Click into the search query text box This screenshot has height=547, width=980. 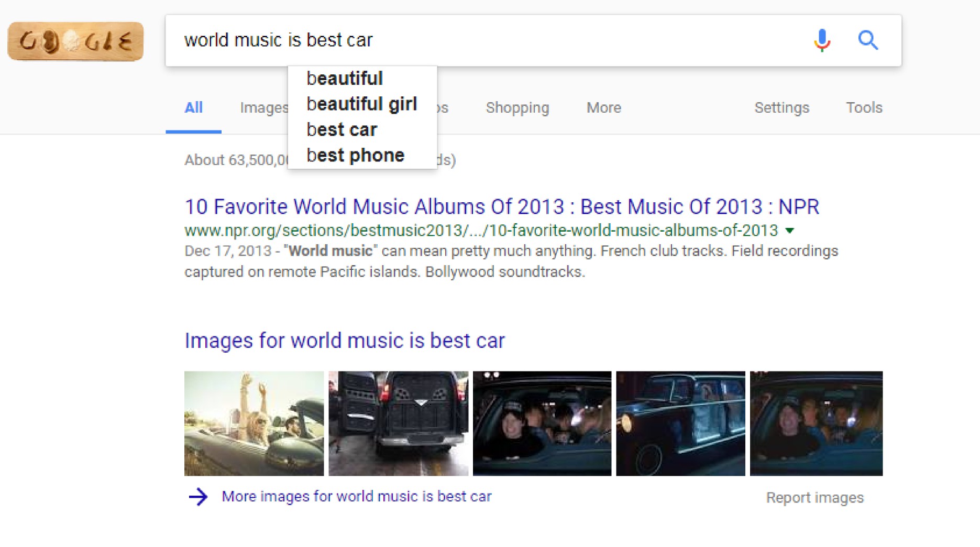tap(487, 40)
